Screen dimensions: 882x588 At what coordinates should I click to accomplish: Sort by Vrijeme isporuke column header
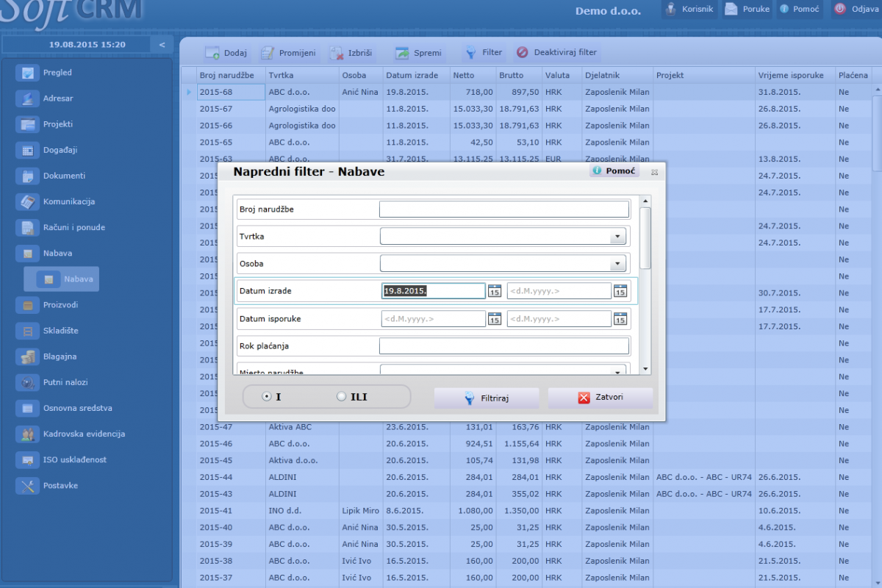coord(795,75)
